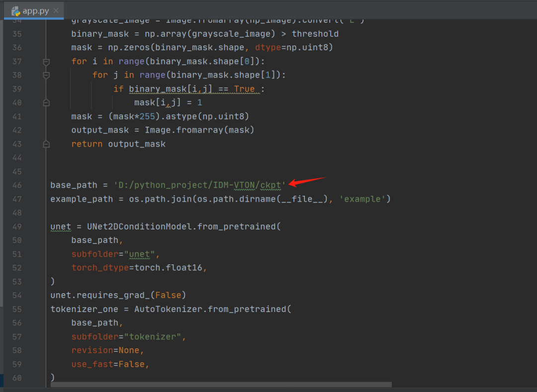Image resolution: width=537 pixels, height=392 pixels.
Task: Click line number 35 in the gutter
Action: pos(17,34)
